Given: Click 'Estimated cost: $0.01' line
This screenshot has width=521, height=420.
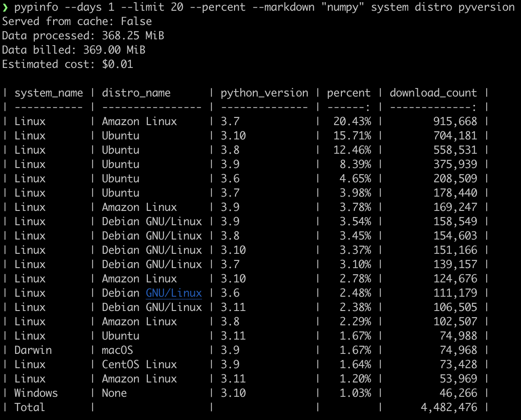Looking at the screenshot, I should tap(67, 64).
